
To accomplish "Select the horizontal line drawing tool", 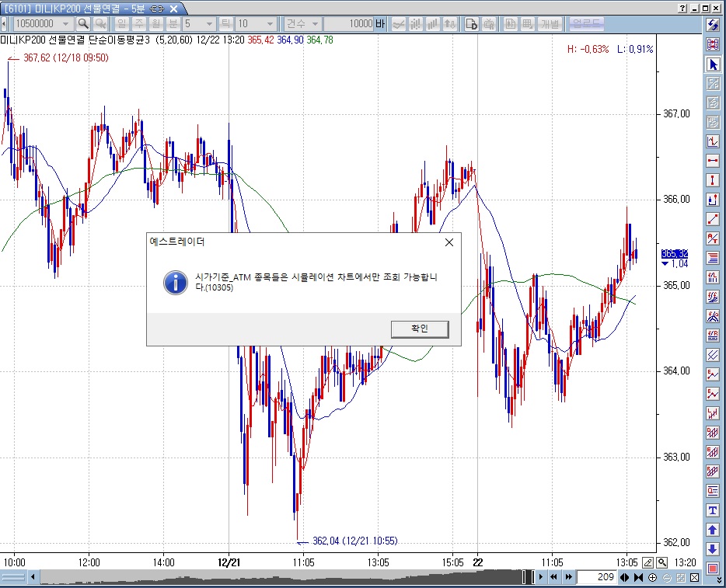I will pos(713,161).
